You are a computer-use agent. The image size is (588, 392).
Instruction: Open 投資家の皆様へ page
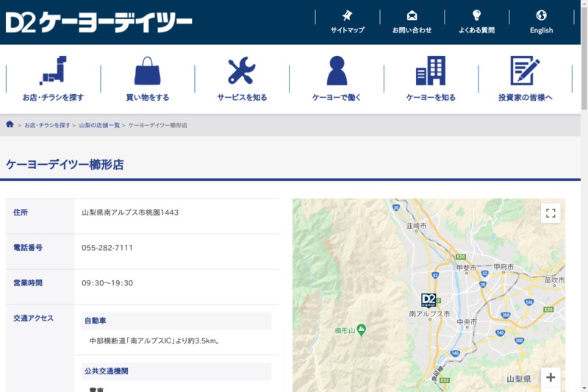[x=525, y=79]
